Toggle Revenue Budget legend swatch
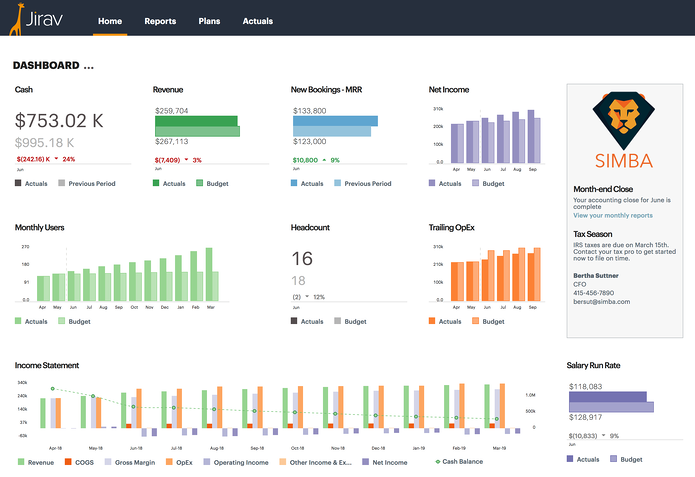This screenshot has width=695, height=477. click(199, 183)
